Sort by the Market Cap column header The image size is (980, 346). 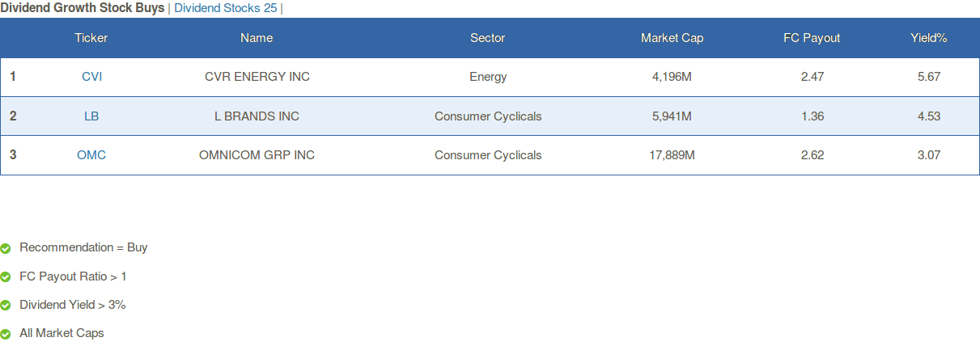(x=672, y=38)
